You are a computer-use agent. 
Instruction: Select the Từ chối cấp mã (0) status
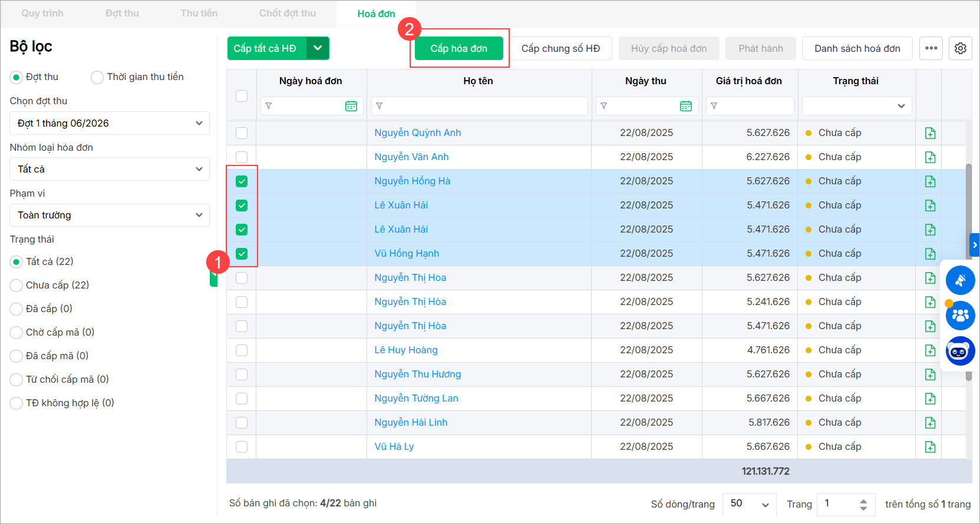pos(16,380)
